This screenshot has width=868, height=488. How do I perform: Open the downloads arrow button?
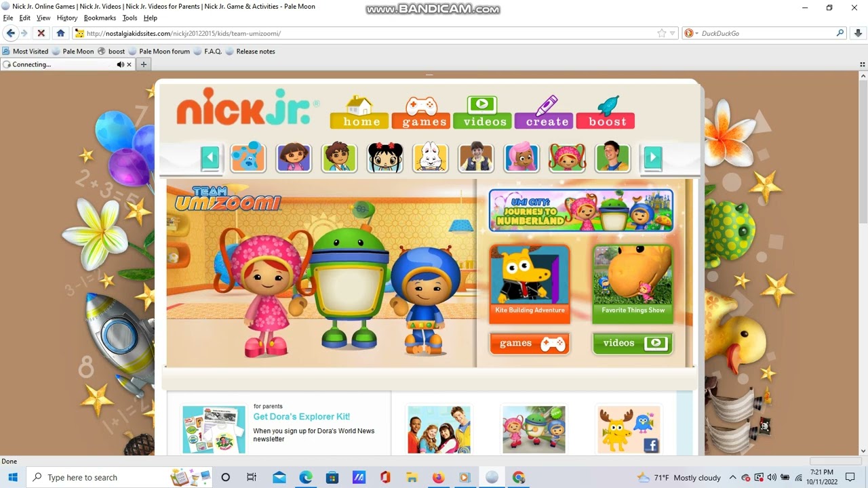(858, 33)
